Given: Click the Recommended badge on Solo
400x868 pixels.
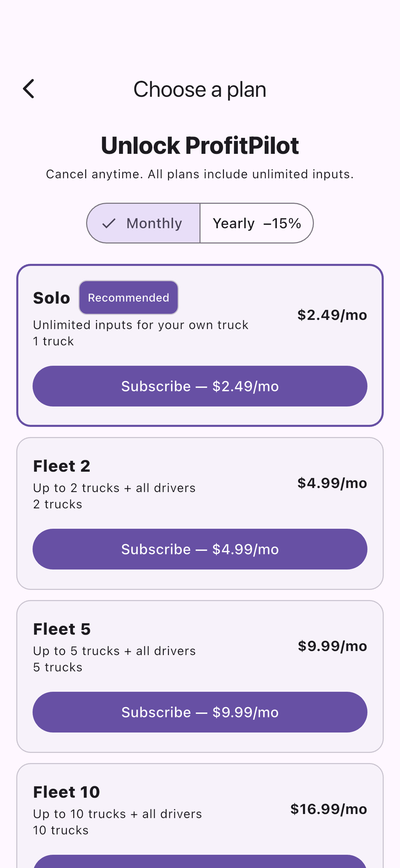Looking at the screenshot, I should (x=129, y=297).
